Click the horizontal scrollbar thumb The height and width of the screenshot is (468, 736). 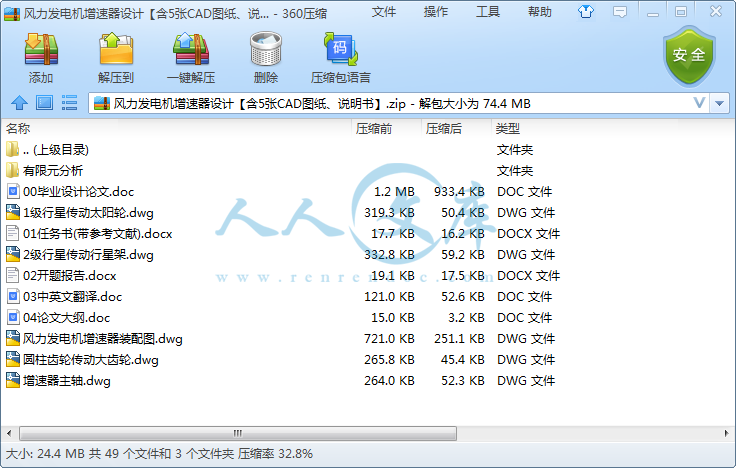point(238,433)
